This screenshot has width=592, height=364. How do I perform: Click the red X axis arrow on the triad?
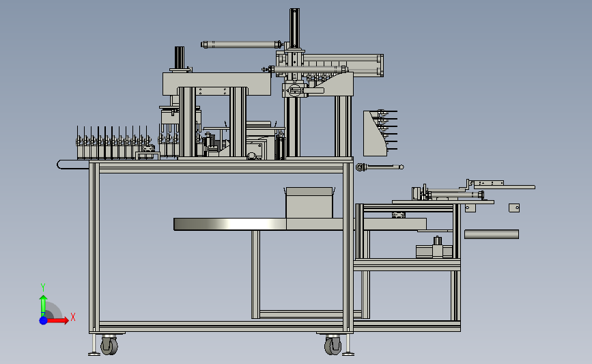click(58, 320)
